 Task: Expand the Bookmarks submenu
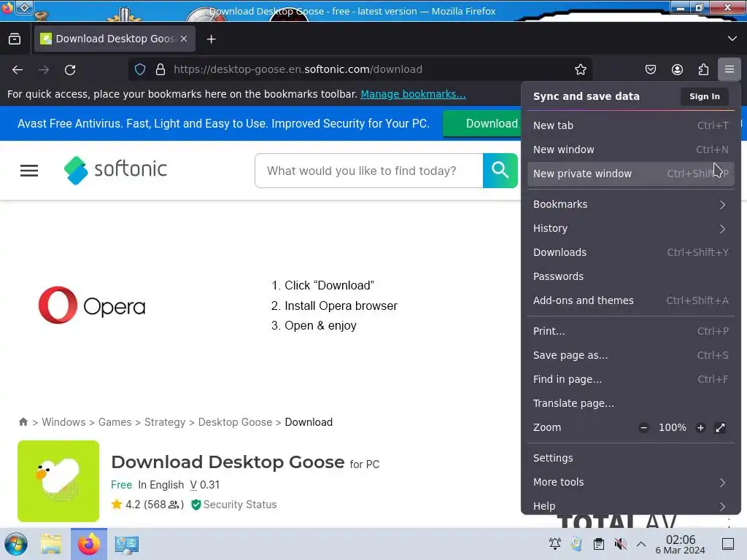631,204
